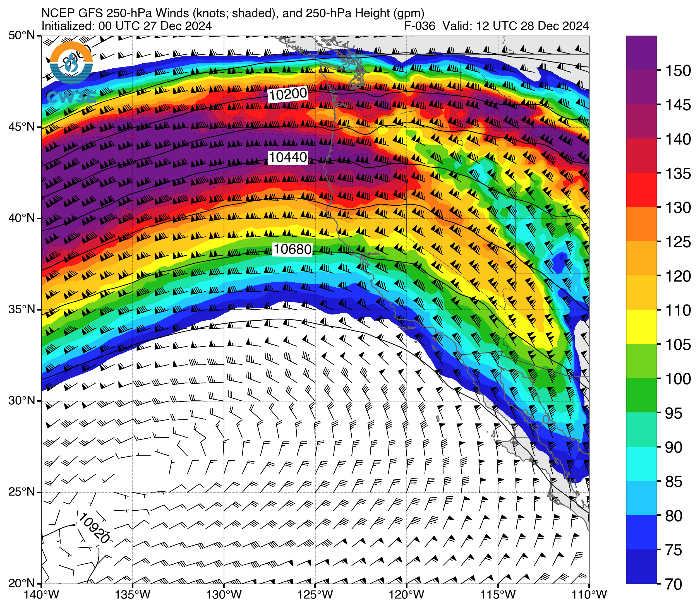Click the bright red colorbar swatch near 130
This screenshot has width=700, height=615.
pos(641,190)
